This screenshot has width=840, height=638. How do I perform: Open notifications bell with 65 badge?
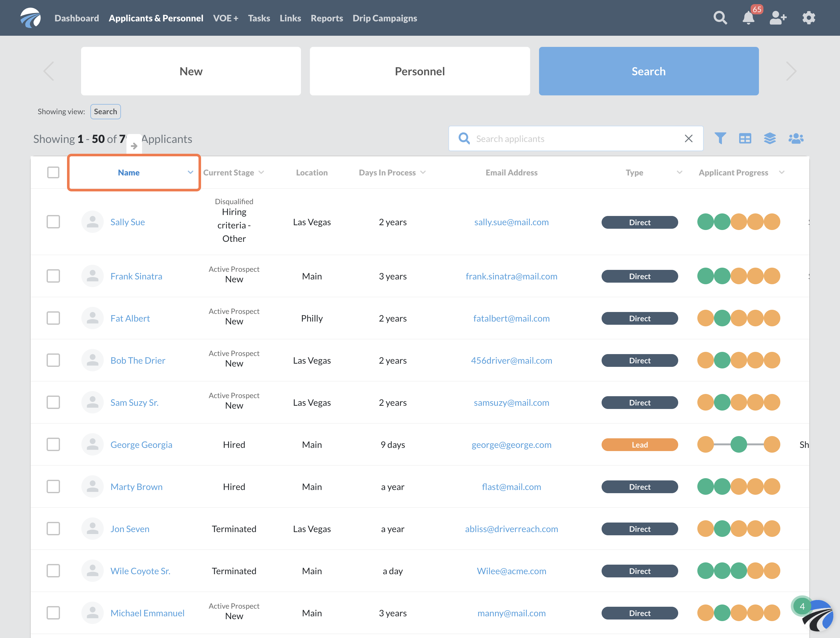pos(748,18)
